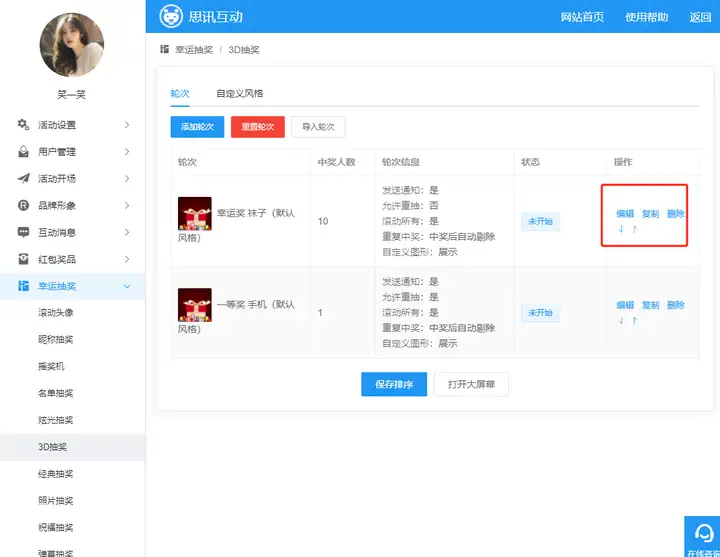This screenshot has width=720, height=557.
Task: Delete the 一等奖 手机 round
Action: [675, 305]
